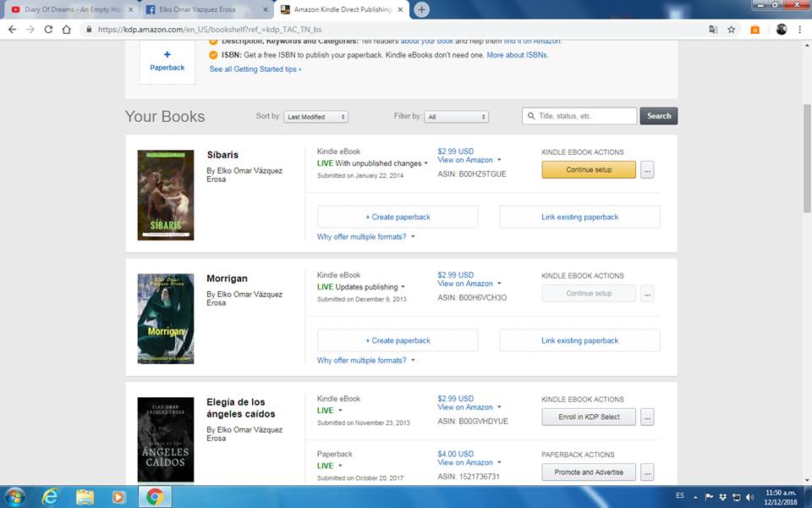Click Link existing paperback for Morrigan
812x508 pixels.
point(579,340)
